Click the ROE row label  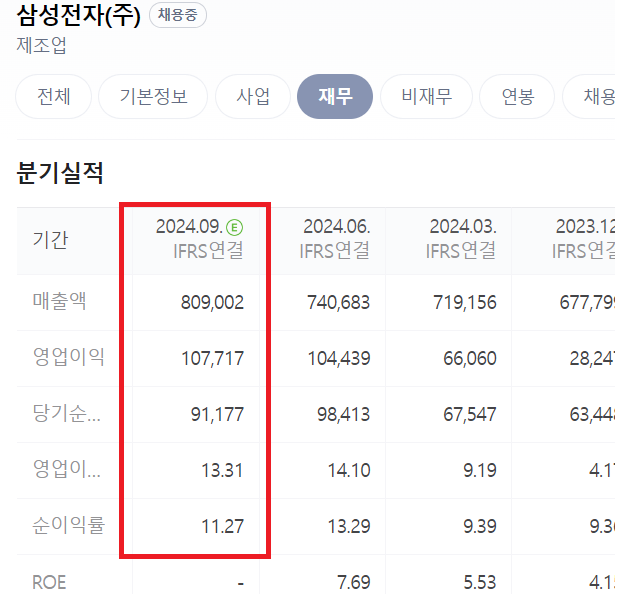click(x=49, y=582)
